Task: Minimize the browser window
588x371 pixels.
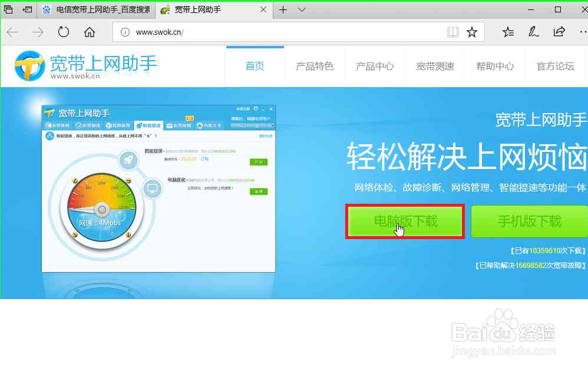Action: tap(531, 10)
